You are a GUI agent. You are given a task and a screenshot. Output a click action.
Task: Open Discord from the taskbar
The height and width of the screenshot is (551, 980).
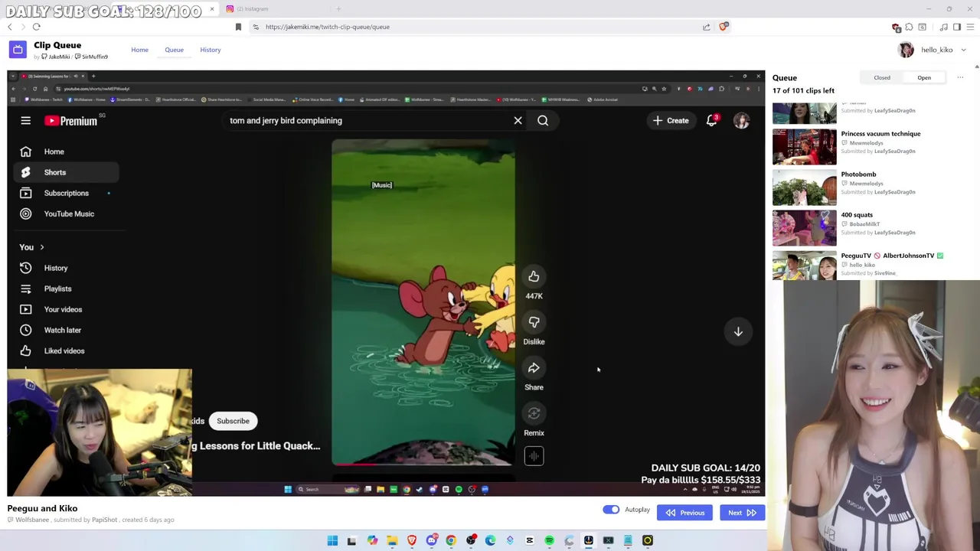[431, 541]
